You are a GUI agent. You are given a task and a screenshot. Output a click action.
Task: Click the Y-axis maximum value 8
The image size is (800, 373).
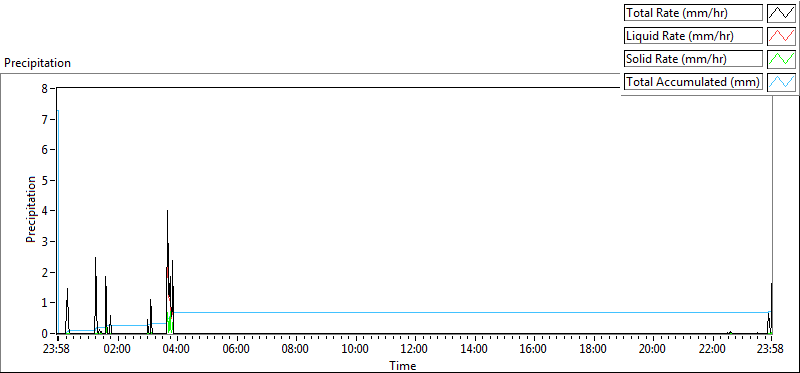tap(44, 89)
